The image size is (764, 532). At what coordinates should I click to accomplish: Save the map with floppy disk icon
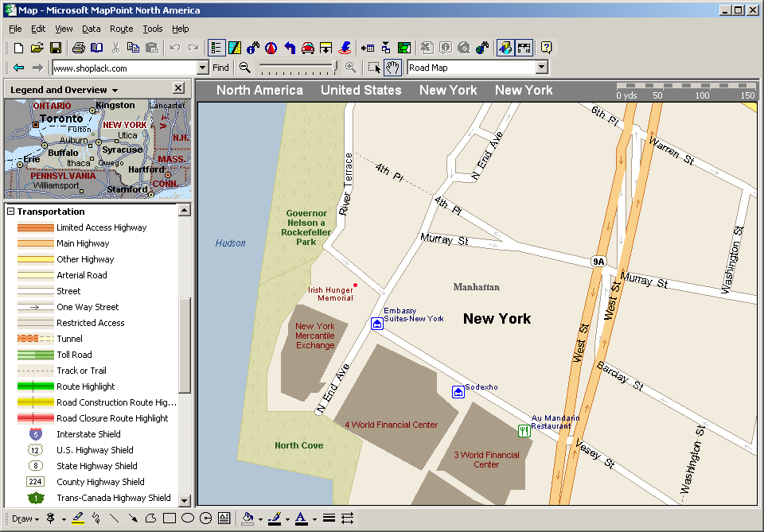(56, 48)
